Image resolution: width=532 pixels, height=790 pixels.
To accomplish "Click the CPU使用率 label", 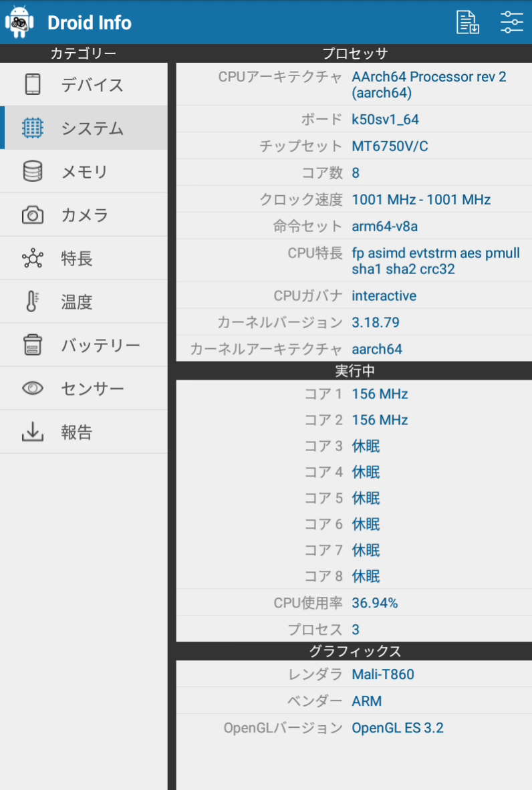I will point(308,603).
